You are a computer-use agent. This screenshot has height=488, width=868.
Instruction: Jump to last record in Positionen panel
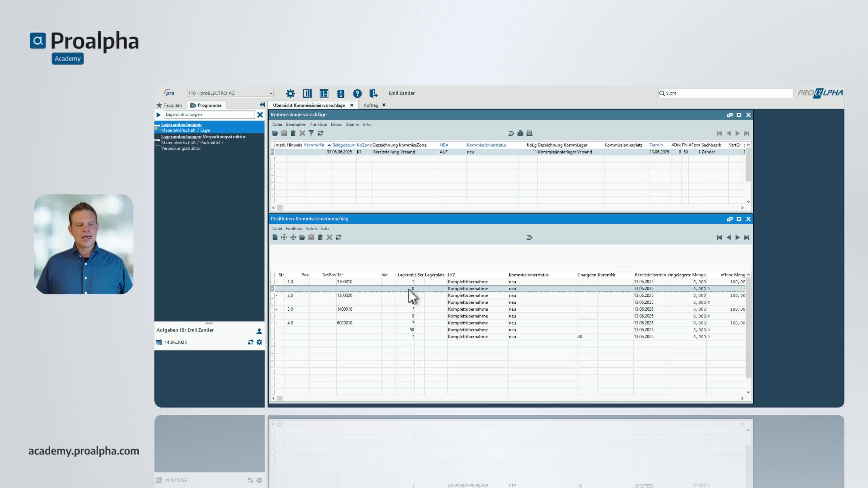tap(746, 237)
